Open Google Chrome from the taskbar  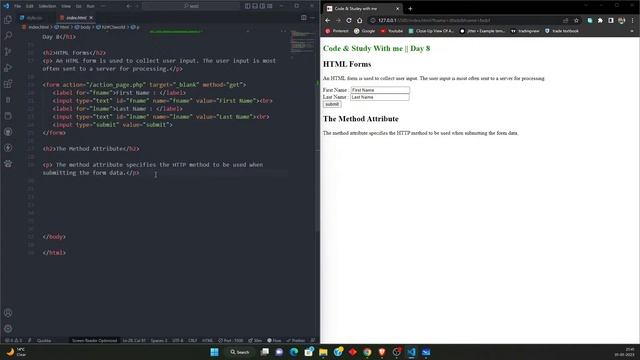click(x=367, y=352)
